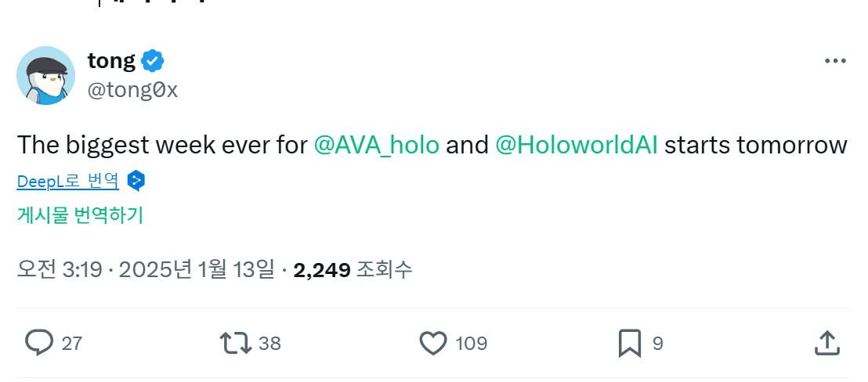This screenshot has height=382, width=868.
Task: Click the reply speech bubble icon
Action: 39,343
